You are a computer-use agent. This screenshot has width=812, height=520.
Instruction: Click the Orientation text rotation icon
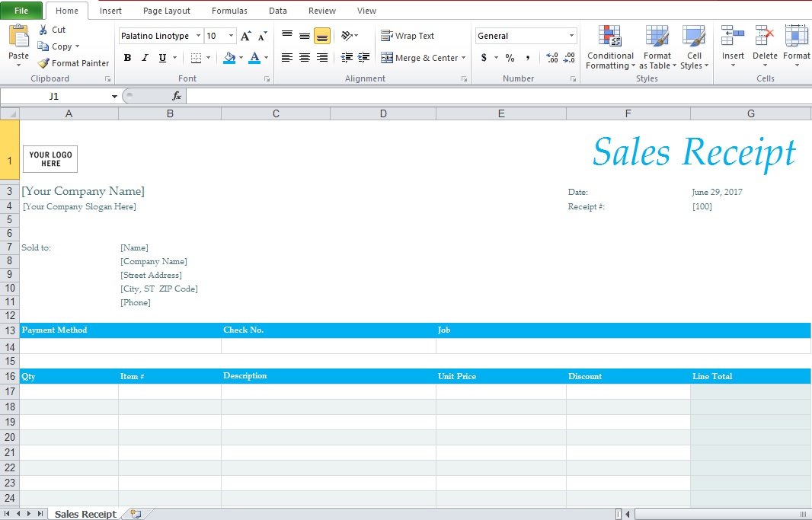point(347,36)
